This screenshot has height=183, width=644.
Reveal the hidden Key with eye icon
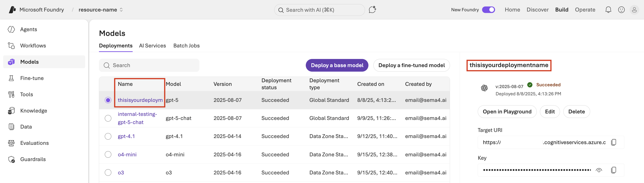[599, 170]
